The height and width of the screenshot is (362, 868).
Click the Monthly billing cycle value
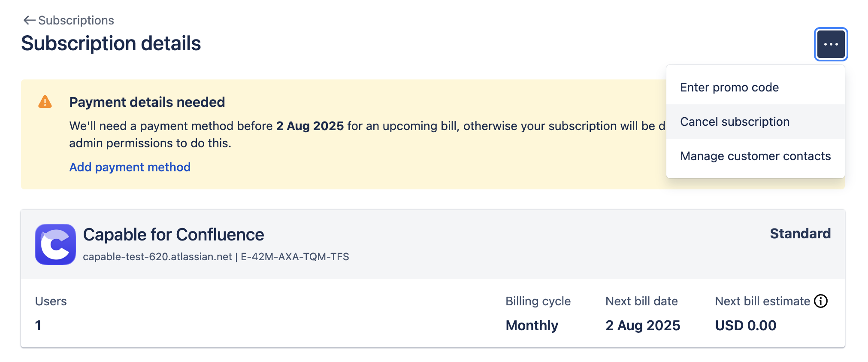[532, 325]
